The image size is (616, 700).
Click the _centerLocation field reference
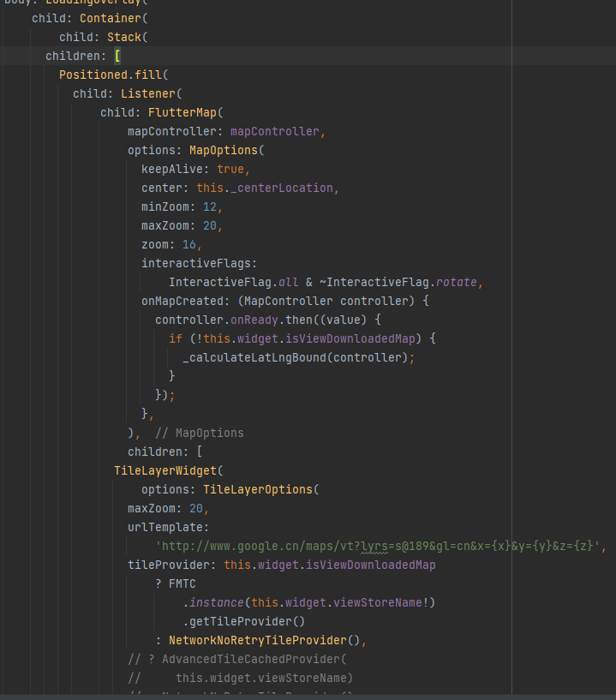coord(282,188)
